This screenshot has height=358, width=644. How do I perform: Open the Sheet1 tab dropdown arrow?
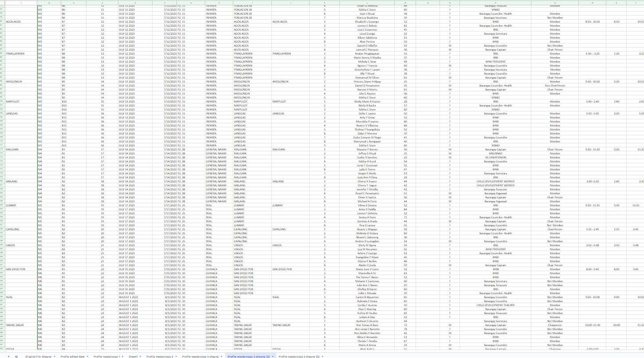[141, 356]
